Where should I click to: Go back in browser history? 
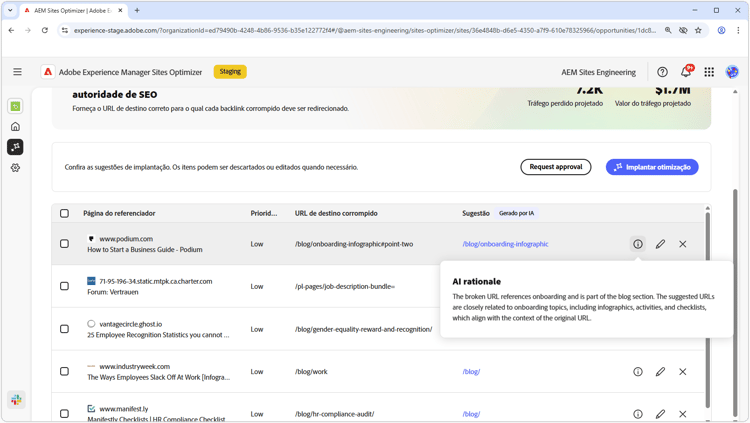tap(11, 30)
